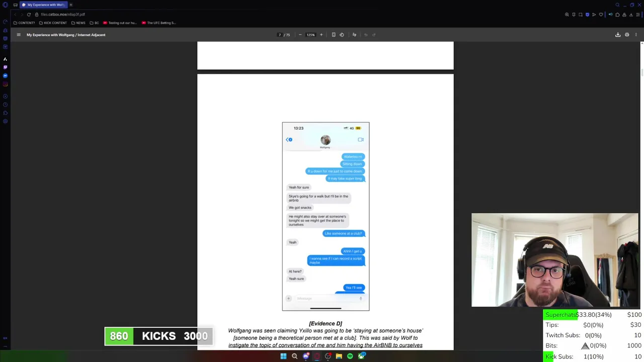This screenshot has height=362, width=644.
Task: Toggle the ad blocker shield icon
Action: tap(587, 15)
